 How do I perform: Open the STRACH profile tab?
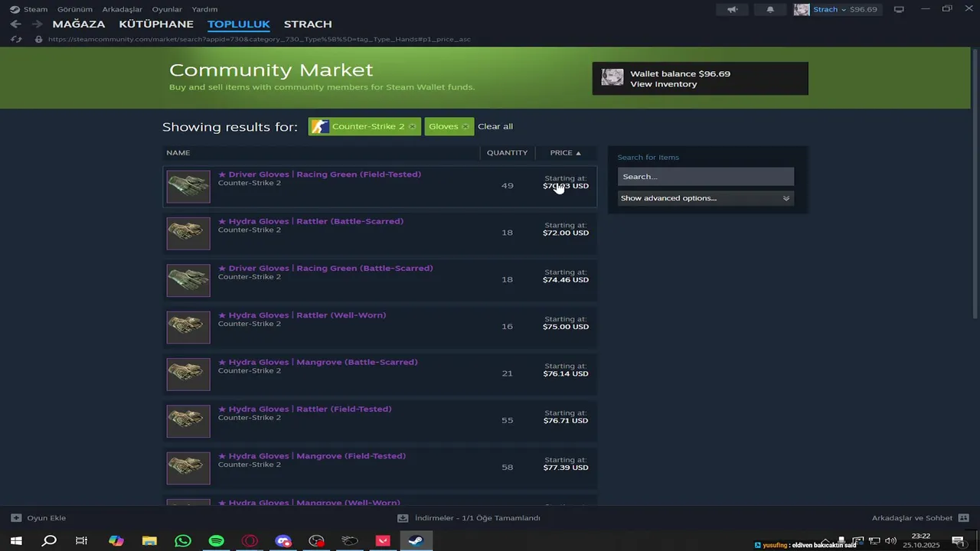[308, 24]
